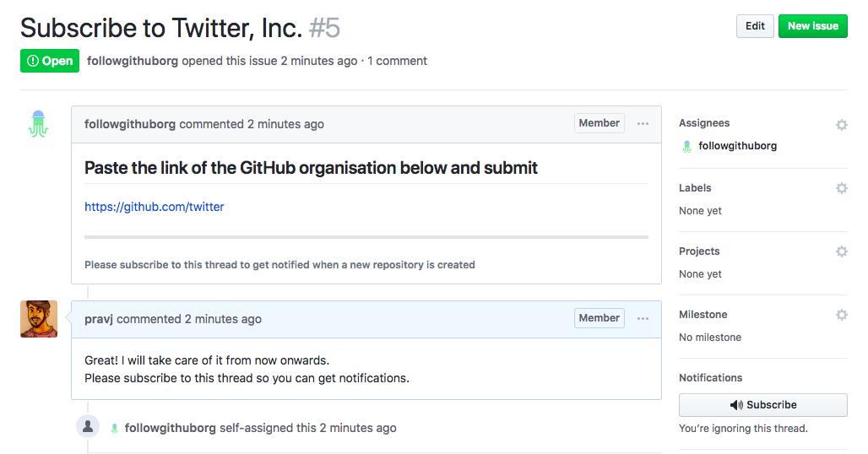Click followgithuborg octopus avatar beside first comment
Image resolution: width=868 pixels, height=454 pixels.
pos(39,124)
